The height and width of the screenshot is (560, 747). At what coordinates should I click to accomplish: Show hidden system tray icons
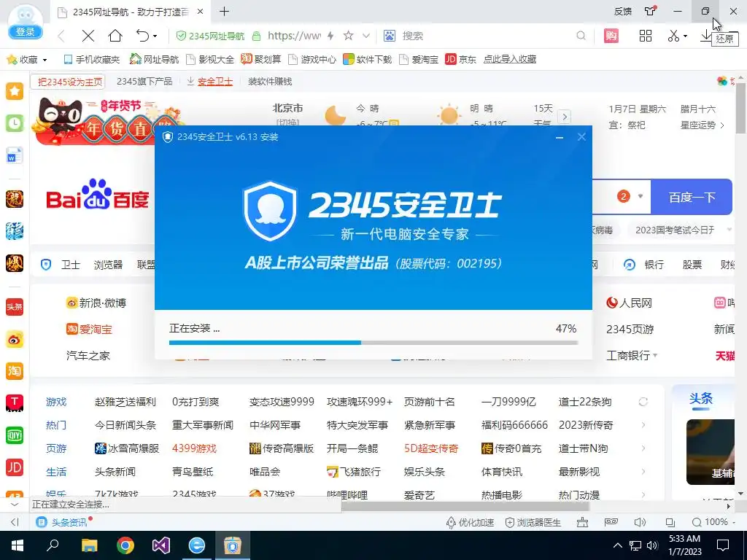617,545
